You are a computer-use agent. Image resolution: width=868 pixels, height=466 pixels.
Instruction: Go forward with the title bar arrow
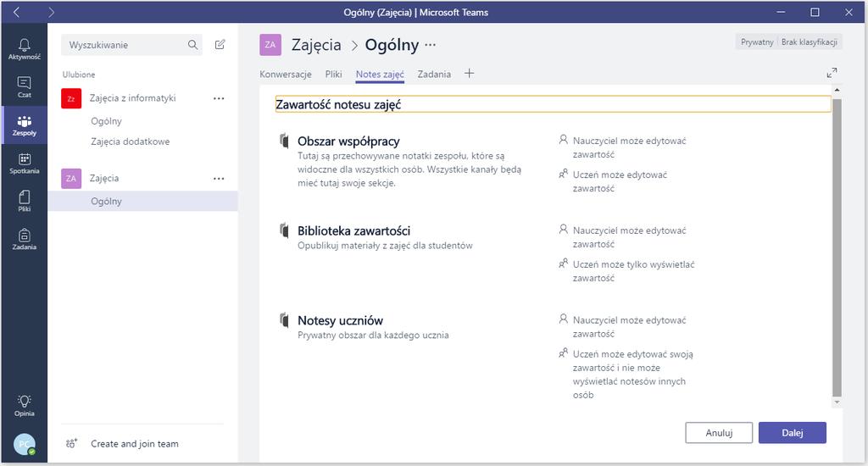tap(51, 12)
